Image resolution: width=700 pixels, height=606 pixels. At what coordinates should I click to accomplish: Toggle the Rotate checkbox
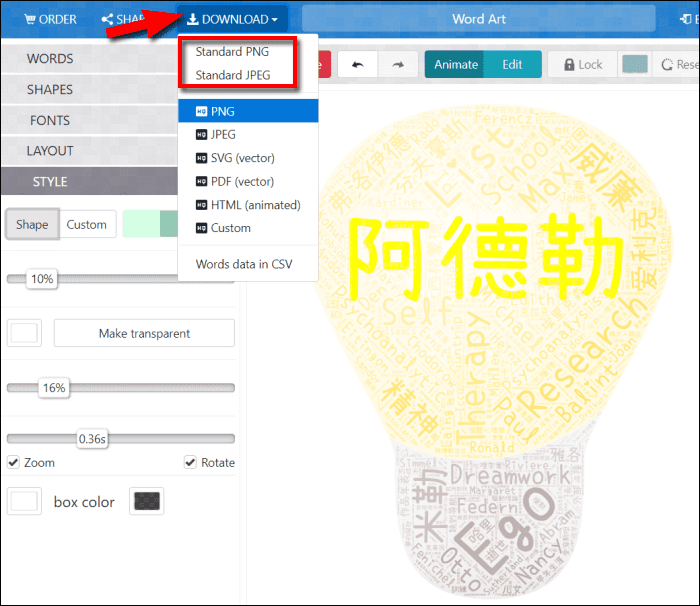click(x=191, y=463)
